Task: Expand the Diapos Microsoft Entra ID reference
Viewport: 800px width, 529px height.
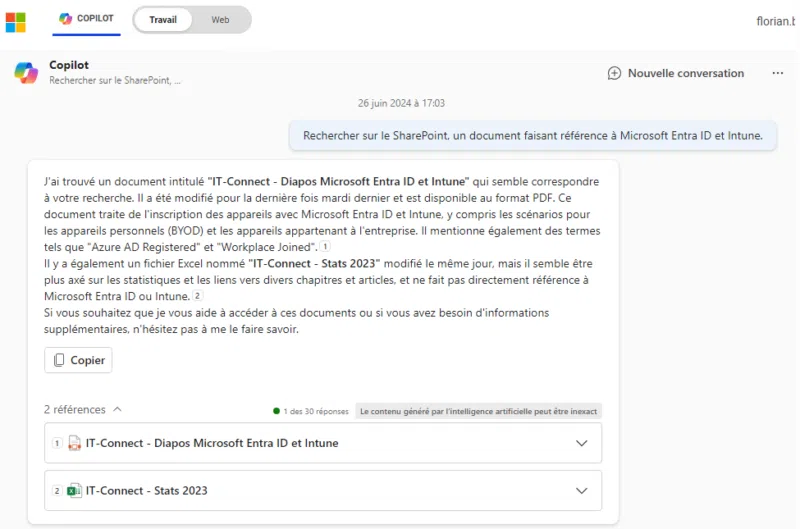Action: click(x=582, y=443)
